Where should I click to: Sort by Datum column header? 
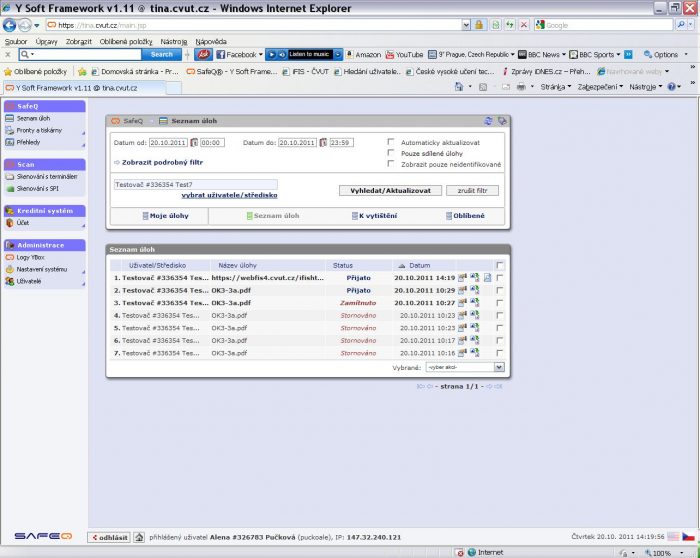pyautogui.click(x=420, y=266)
